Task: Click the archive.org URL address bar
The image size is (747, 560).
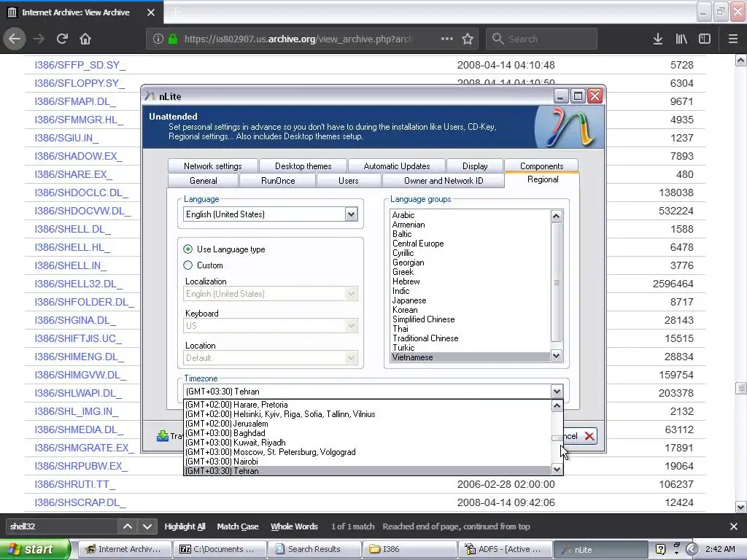Action: [x=298, y=39]
